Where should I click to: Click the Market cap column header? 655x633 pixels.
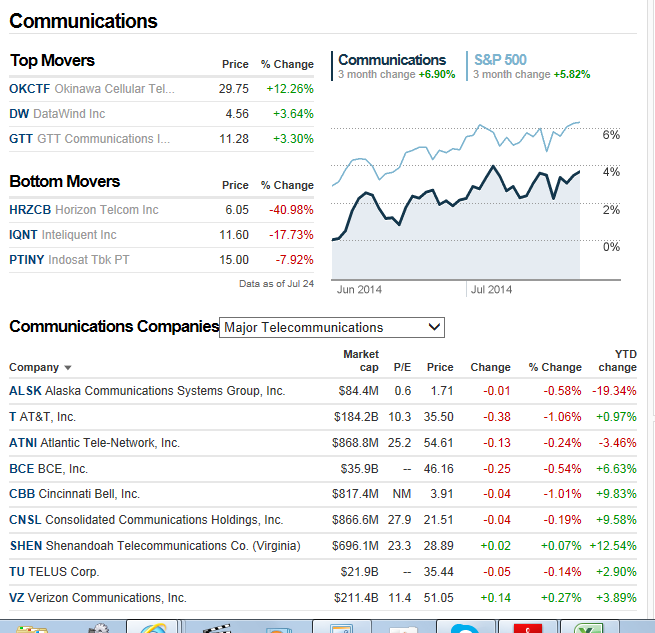pos(361,361)
